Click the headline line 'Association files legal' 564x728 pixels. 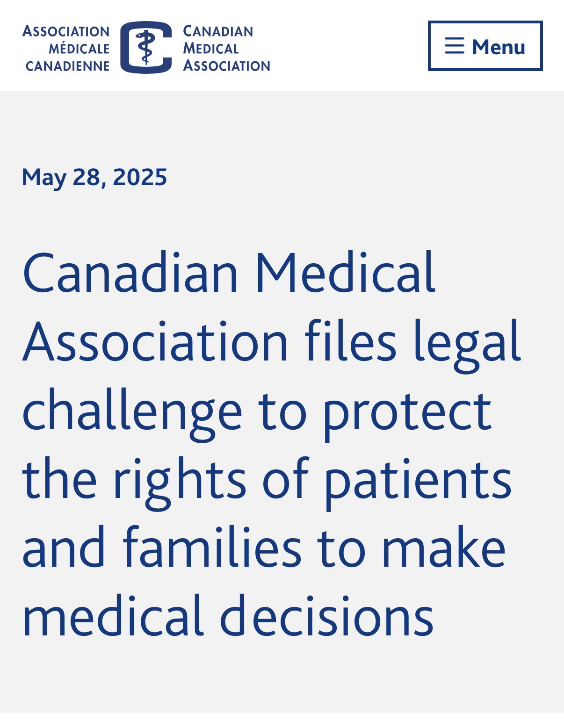pyautogui.click(x=272, y=342)
